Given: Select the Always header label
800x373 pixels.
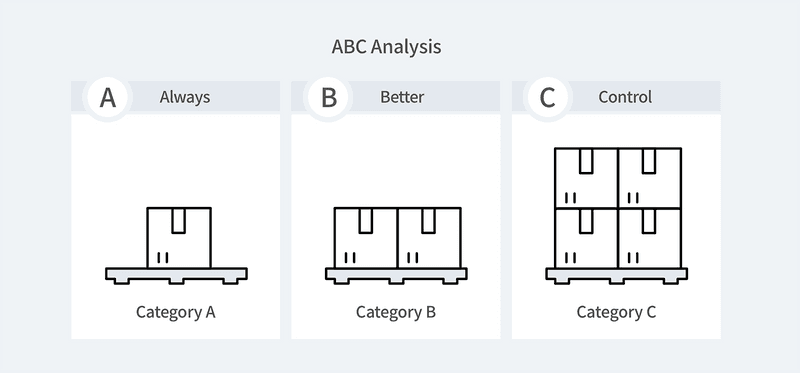Looking at the screenshot, I should (185, 97).
